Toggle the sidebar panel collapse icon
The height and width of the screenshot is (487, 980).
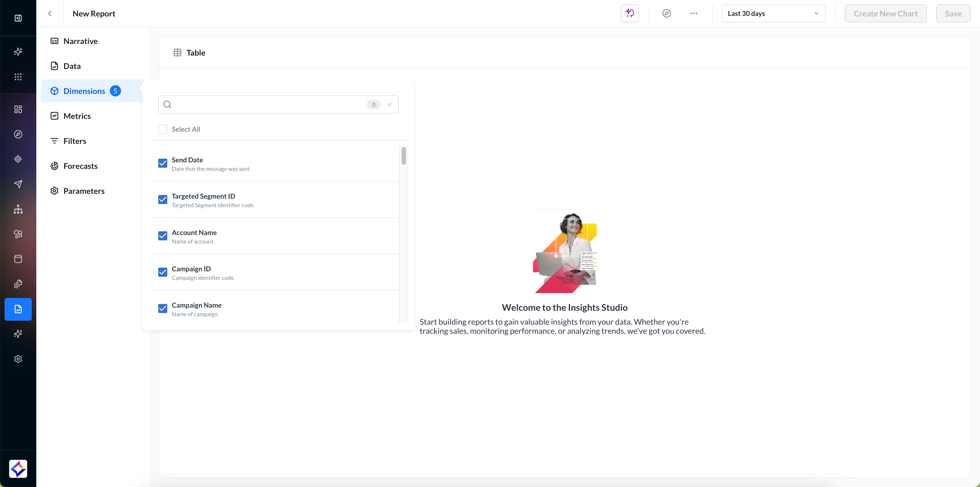point(18,18)
